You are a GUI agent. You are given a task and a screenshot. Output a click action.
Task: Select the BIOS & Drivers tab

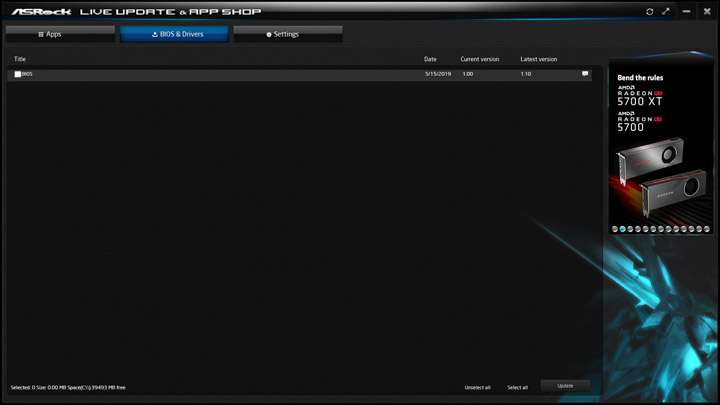coord(174,34)
